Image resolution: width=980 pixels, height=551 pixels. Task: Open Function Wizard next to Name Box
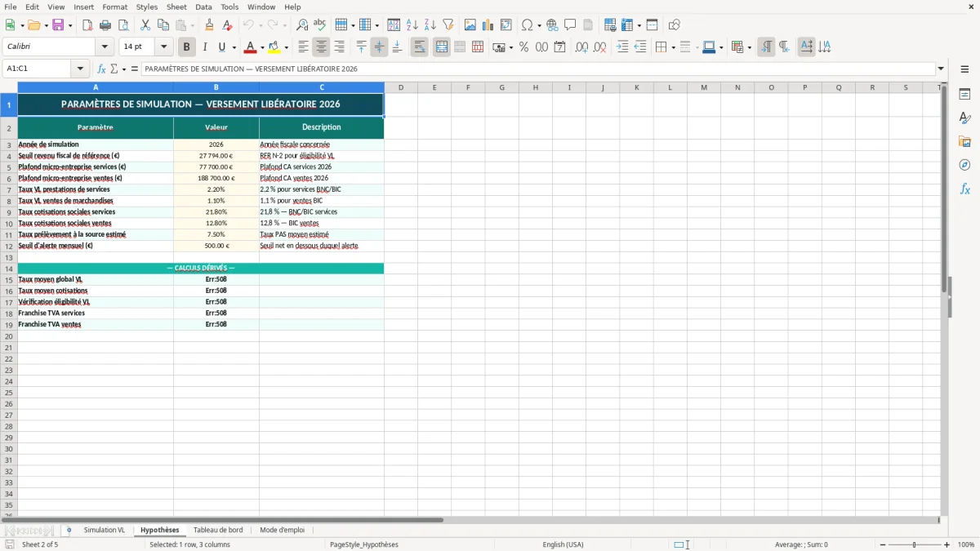click(102, 69)
